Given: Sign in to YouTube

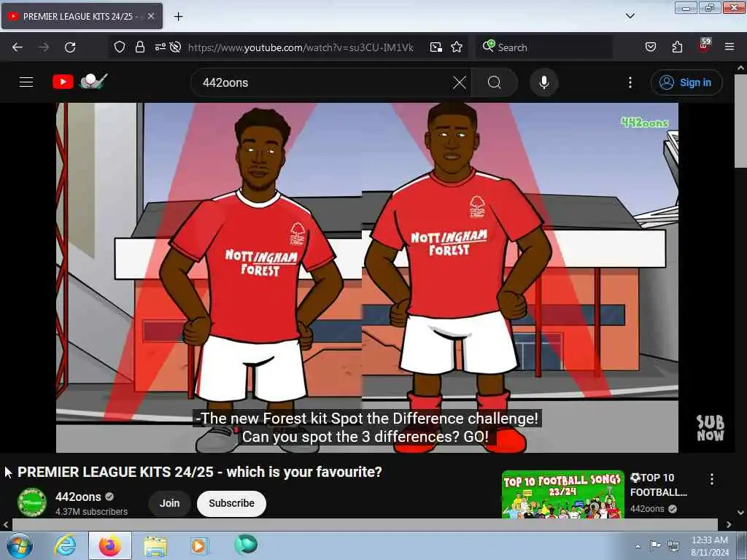Looking at the screenshot, I should (x=686, y=82).
